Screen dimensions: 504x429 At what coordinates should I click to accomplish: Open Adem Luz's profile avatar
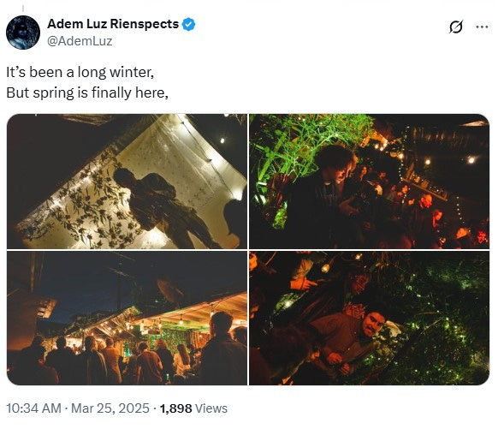[x=23, y=33]
